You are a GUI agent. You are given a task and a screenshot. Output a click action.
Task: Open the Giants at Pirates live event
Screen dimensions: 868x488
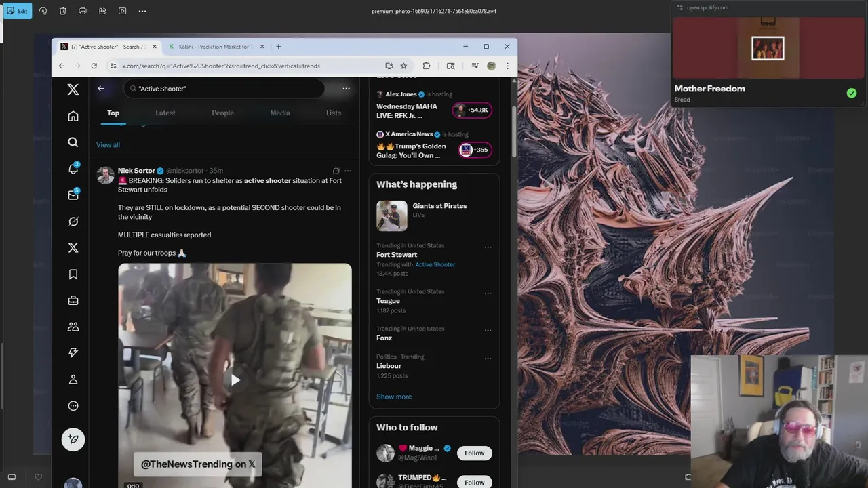tap(434, 216)
